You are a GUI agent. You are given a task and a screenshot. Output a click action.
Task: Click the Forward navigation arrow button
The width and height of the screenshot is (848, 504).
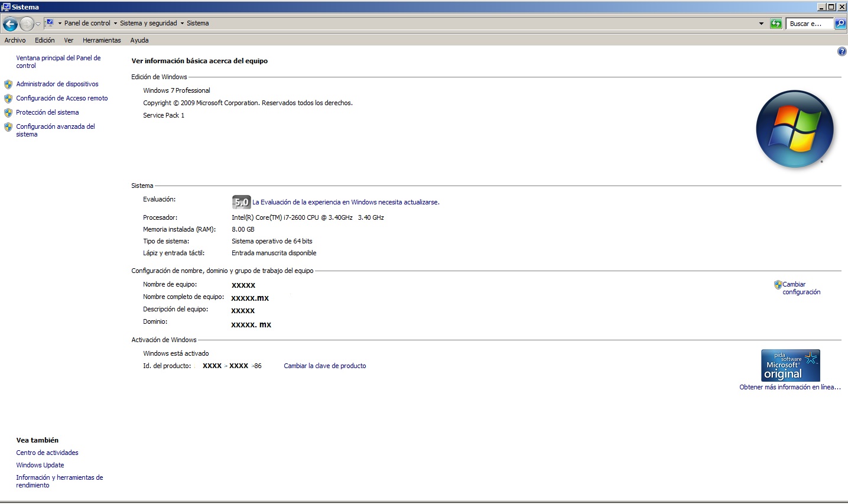(27, 24)
